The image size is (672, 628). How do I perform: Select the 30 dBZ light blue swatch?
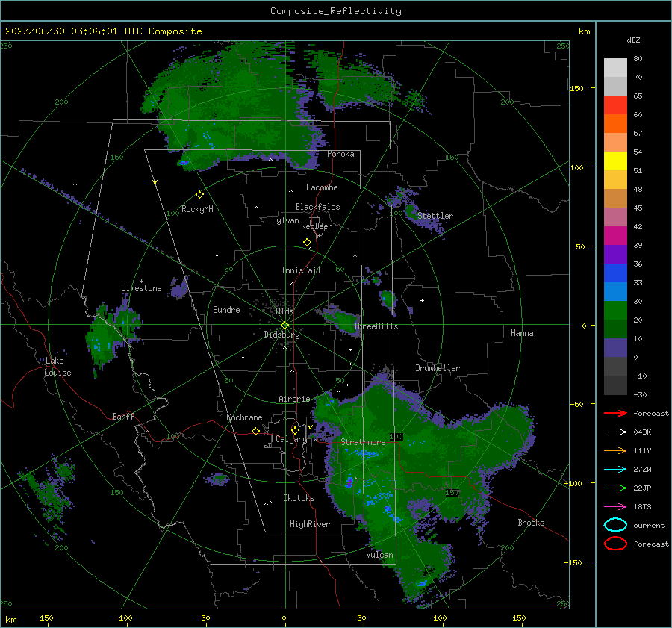pos(615,291)
